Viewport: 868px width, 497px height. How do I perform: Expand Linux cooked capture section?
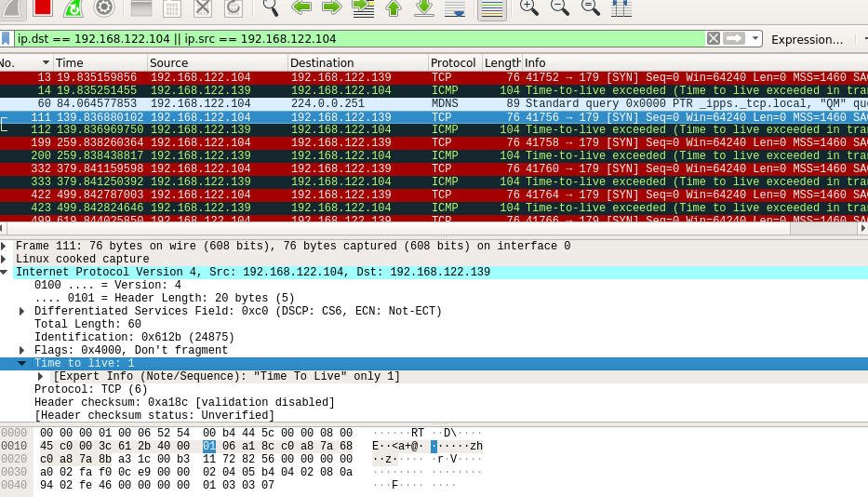tap(4, 259)
